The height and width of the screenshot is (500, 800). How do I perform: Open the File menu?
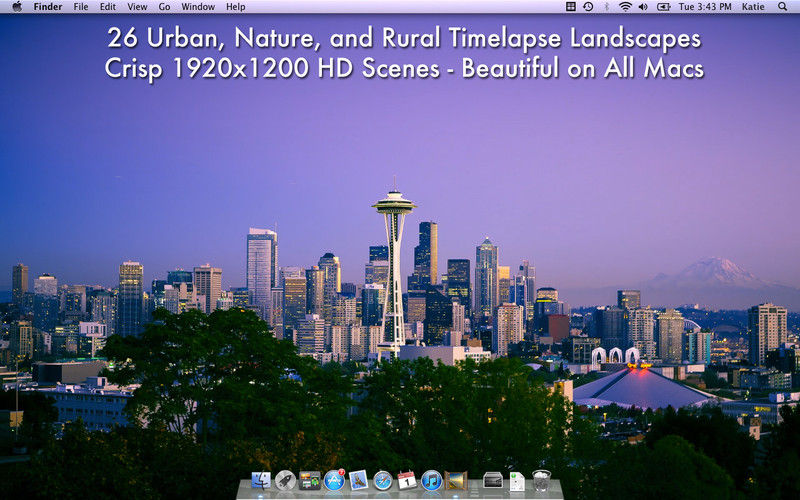click(x=81, y=7)
